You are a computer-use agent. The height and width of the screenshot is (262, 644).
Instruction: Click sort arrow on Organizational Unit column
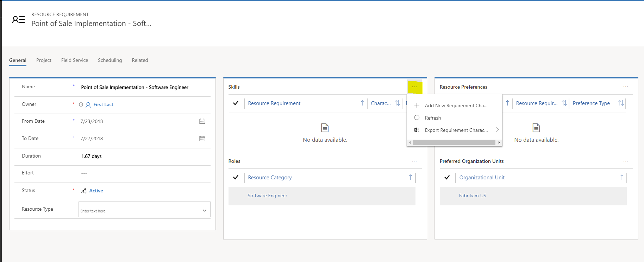pos(622,177)
